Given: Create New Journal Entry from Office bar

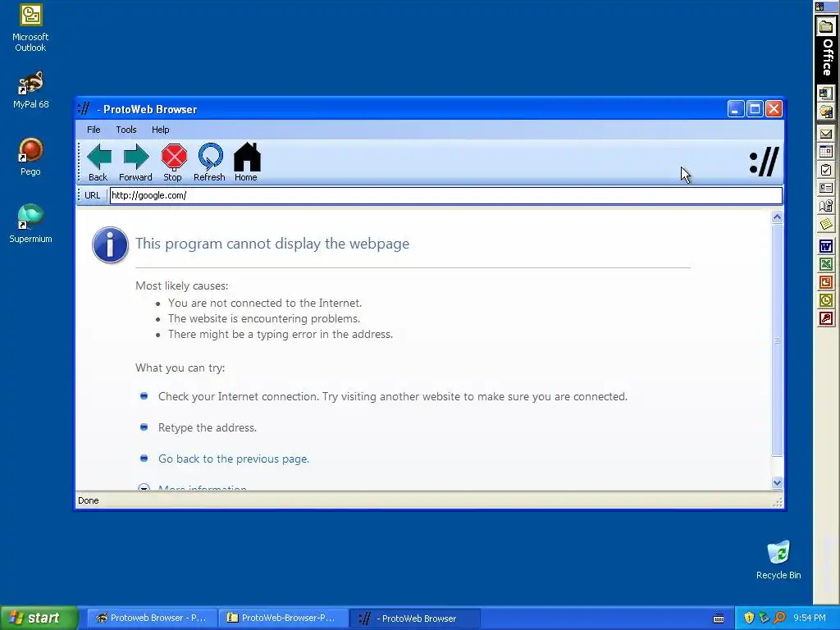Looking at the screenshot, I should click(x=825, y=206).
